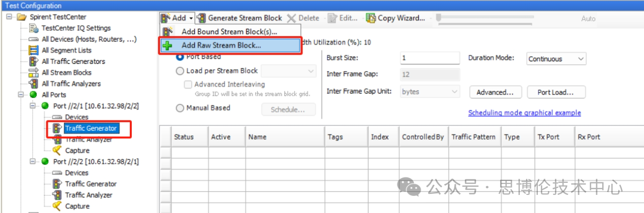The image size is (644, 213).
Task: Select Add Bound Stream Block(s) menu entry
Action: click(x=229, y=32)
